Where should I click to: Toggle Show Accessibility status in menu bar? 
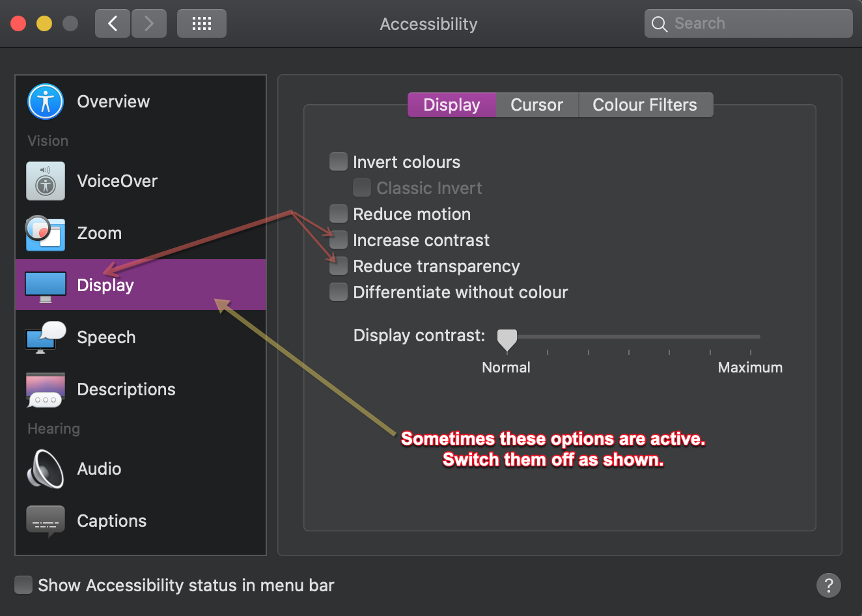(23, 585)
